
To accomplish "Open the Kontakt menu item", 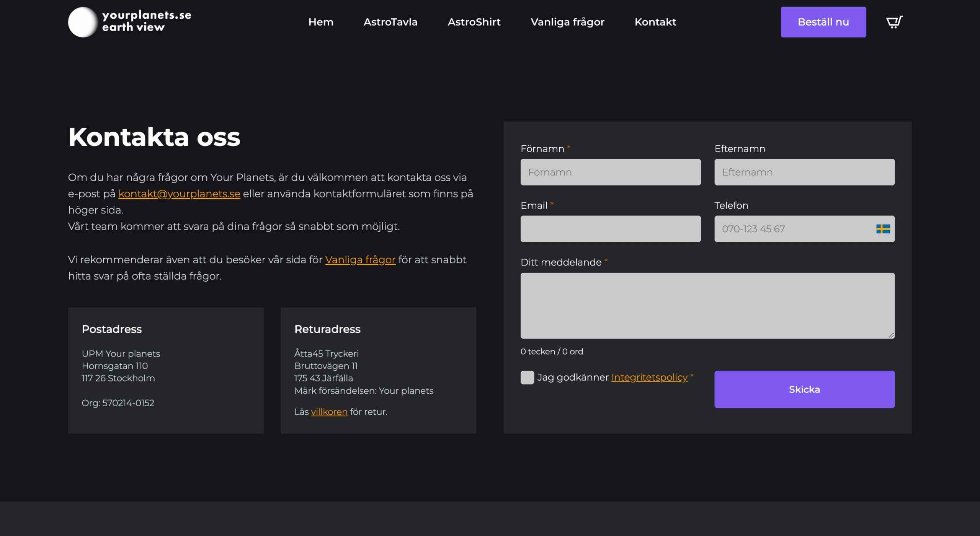I will (655, 22).
